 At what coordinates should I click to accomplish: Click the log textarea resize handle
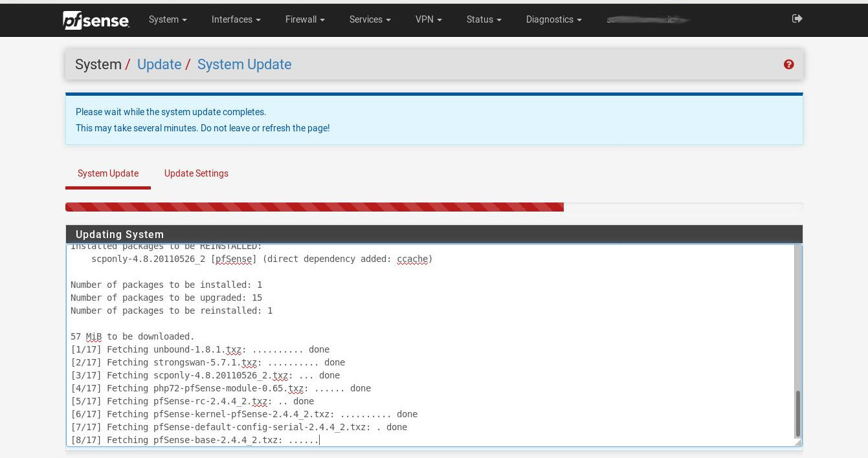click(797, 442)
